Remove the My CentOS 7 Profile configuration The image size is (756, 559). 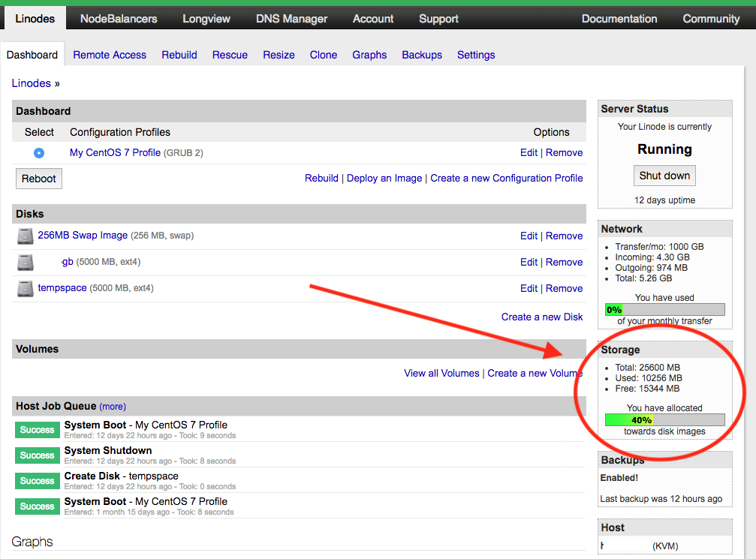click(564, 153)
